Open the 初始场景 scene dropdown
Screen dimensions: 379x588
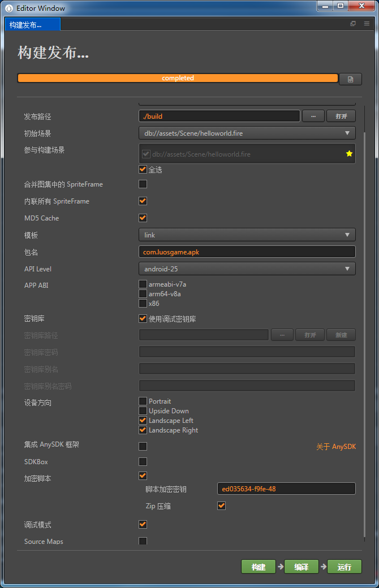tap(247, 133)
